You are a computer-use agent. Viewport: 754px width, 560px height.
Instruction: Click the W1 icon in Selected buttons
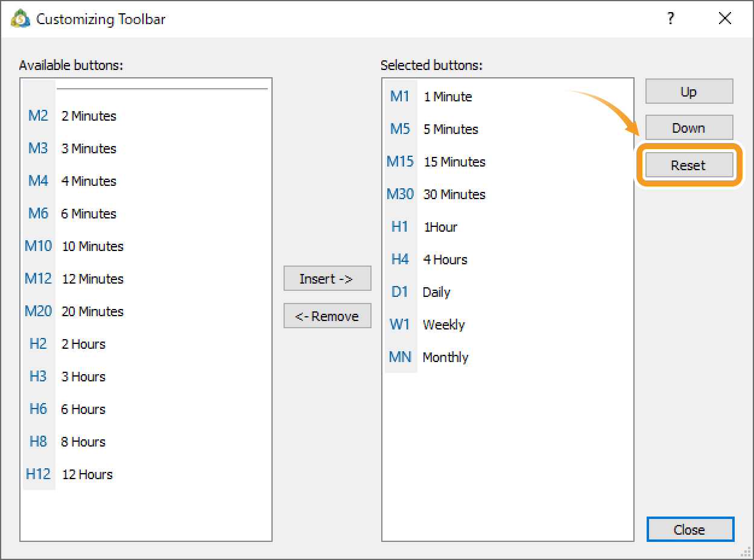(x=400, y=325)
